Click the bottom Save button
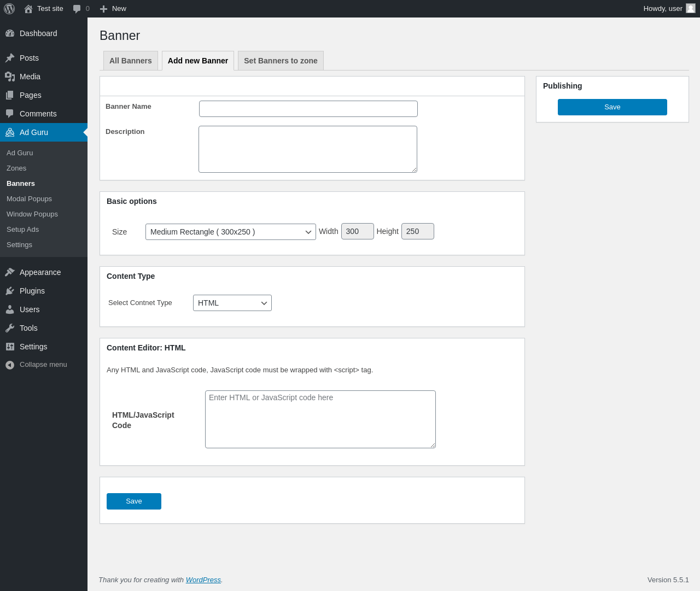700x591 pixels. tap(134, 501)
